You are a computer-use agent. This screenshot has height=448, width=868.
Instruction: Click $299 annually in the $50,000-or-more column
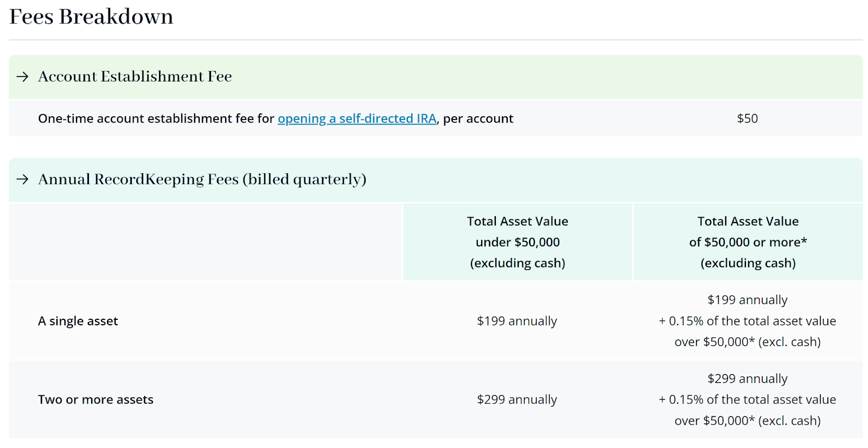(747, 378)
